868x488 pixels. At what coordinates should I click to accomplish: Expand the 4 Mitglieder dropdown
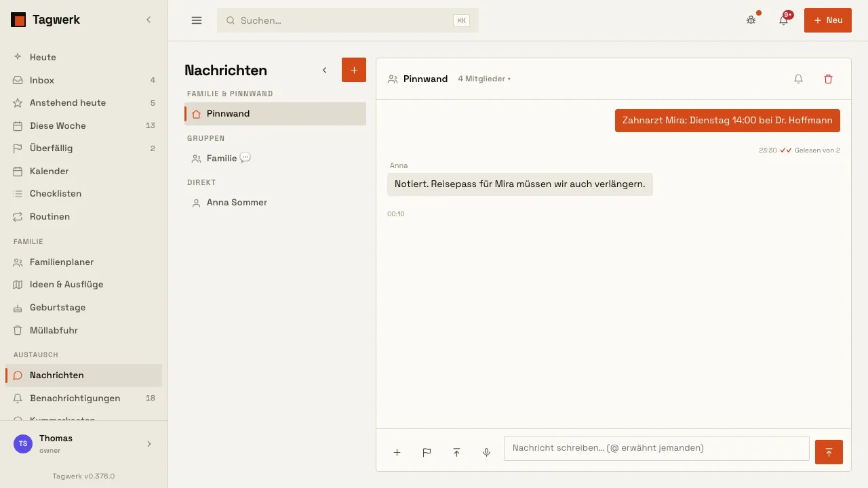tap(484, 79)
